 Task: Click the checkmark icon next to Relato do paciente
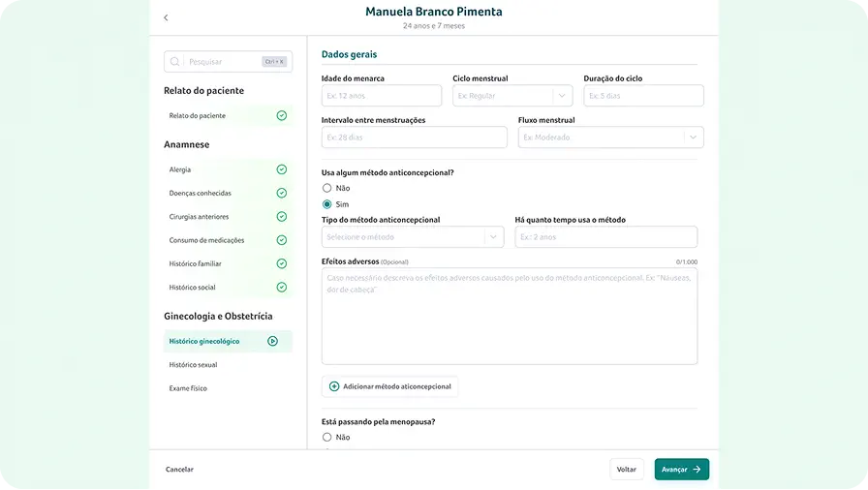[281, 115]
